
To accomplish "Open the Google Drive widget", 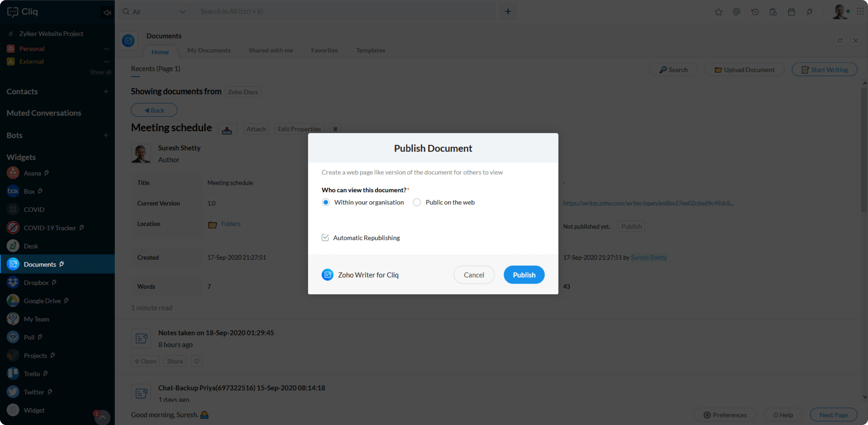I will (42, 301).
